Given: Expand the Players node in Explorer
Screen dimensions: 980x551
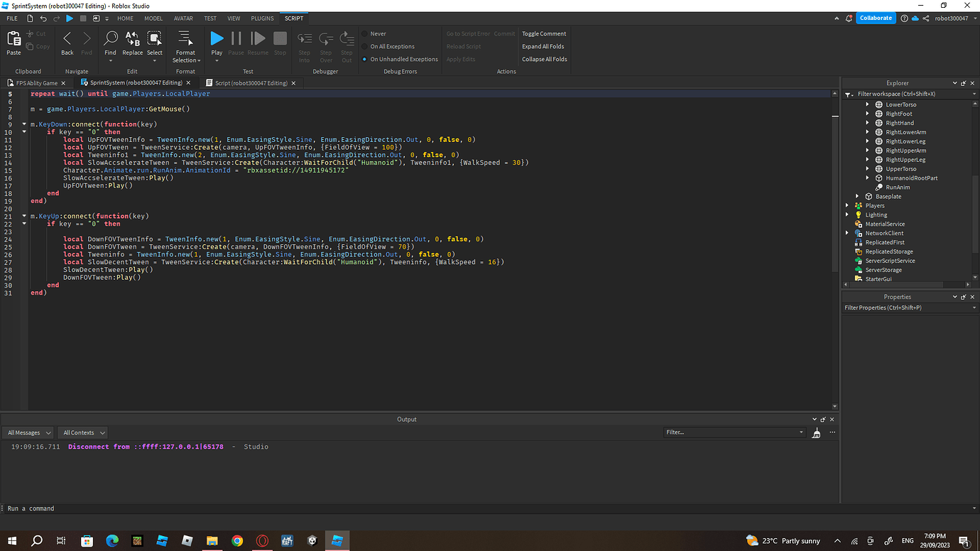Looking at the screenshot, I should (847, 206).
